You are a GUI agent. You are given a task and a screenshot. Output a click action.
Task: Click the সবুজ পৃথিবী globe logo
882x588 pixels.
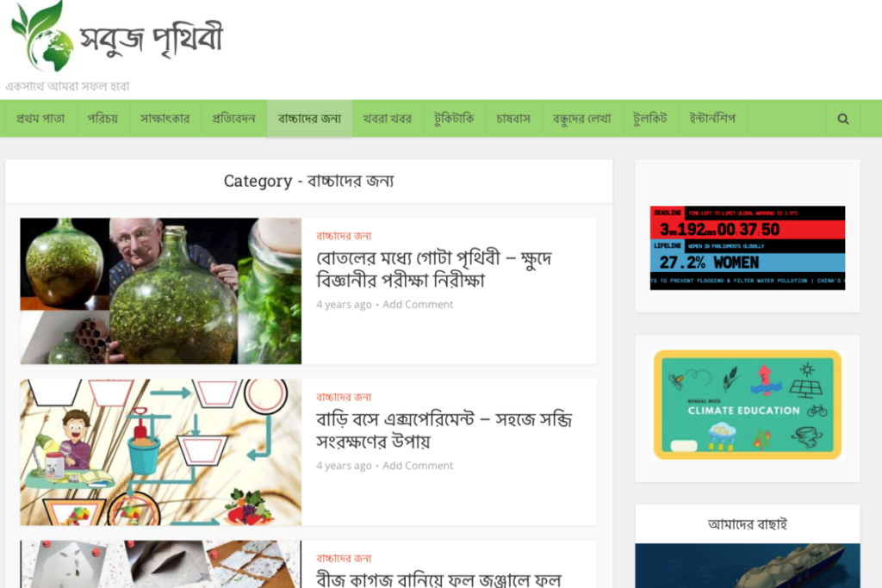click(x=117, y=37)
